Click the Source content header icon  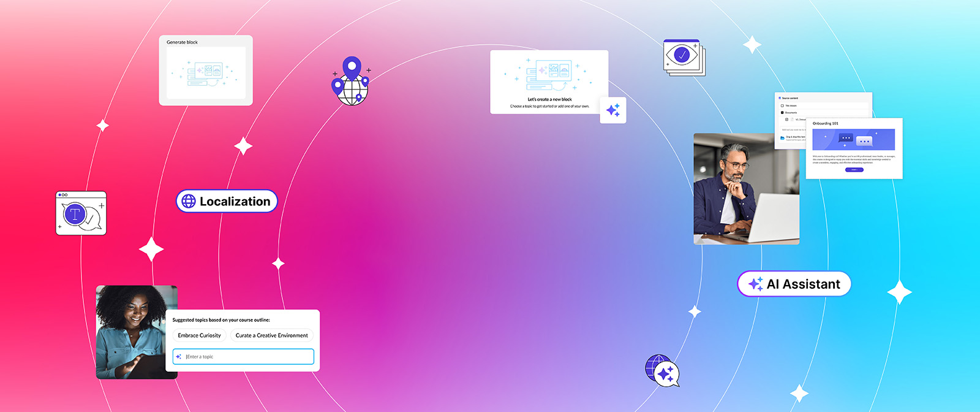[x=780, y=98]
